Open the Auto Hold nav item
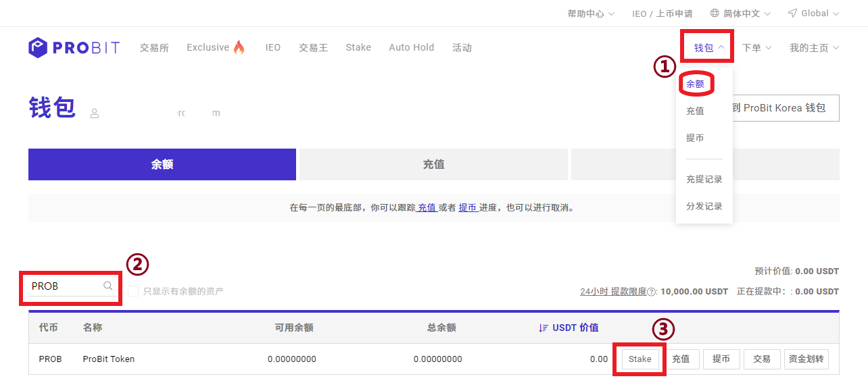Image resolution: width=868 pixels, height=387 pixels. [412, 47]
